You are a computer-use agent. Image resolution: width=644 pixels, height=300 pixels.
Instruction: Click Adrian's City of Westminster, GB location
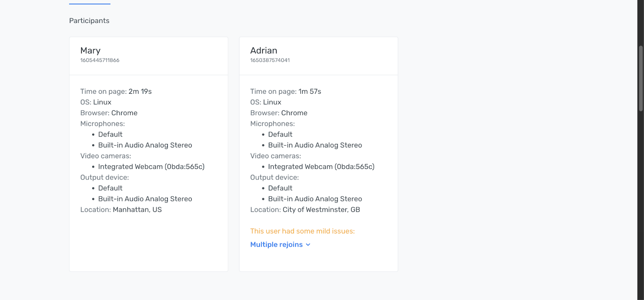(321, 210)
